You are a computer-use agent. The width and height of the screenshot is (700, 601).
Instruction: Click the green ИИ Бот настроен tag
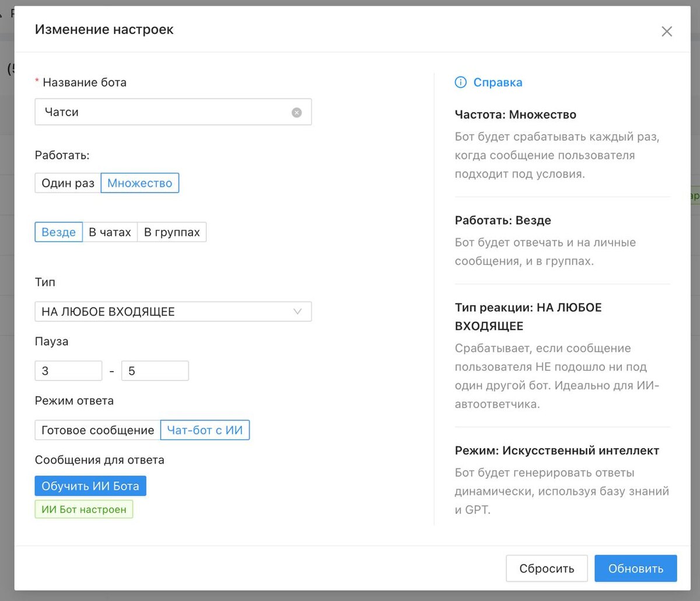pyautogui.click(x=84, y=509)
